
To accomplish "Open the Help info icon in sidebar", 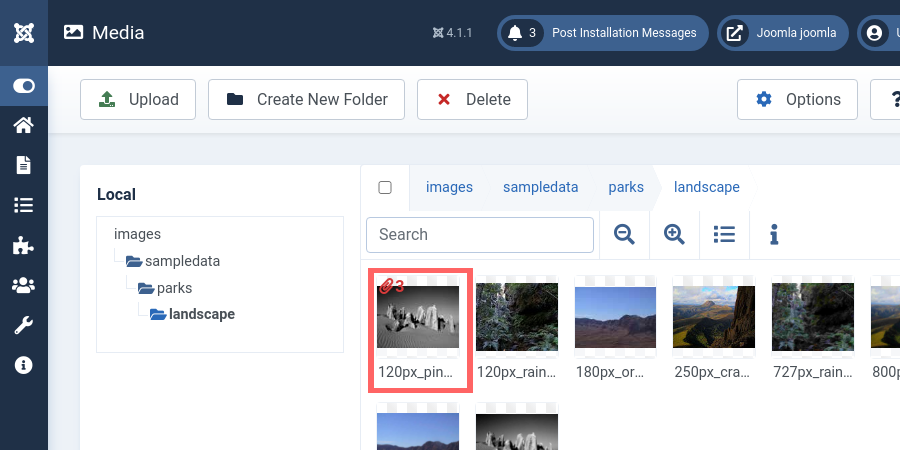I will (x=24, y=365).
